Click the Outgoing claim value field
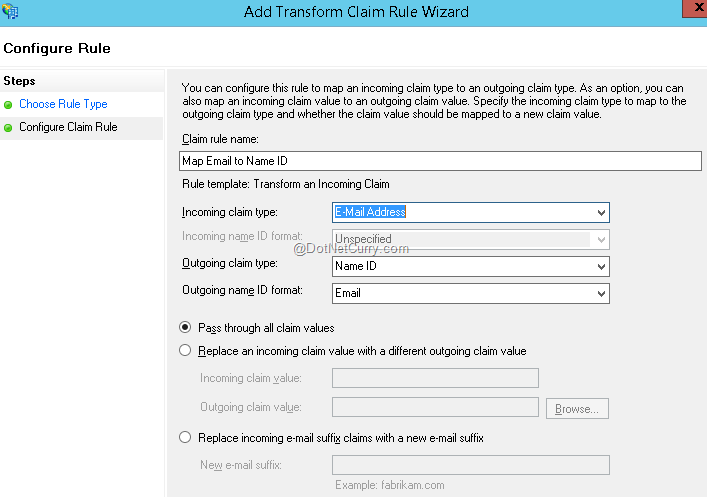This screenshot has width=707, height=497. pyautogui.click(x=434, y=407)
